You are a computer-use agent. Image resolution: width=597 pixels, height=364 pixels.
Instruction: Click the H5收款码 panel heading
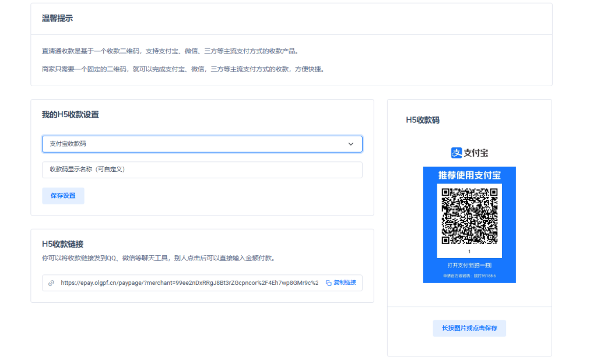click(x=423, y=120)
